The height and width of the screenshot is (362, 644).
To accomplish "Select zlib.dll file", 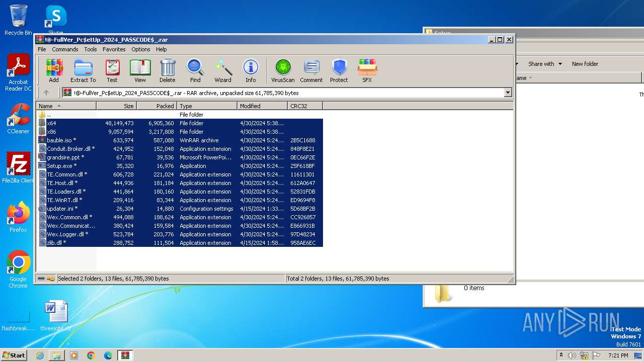I will click(180, 243).
